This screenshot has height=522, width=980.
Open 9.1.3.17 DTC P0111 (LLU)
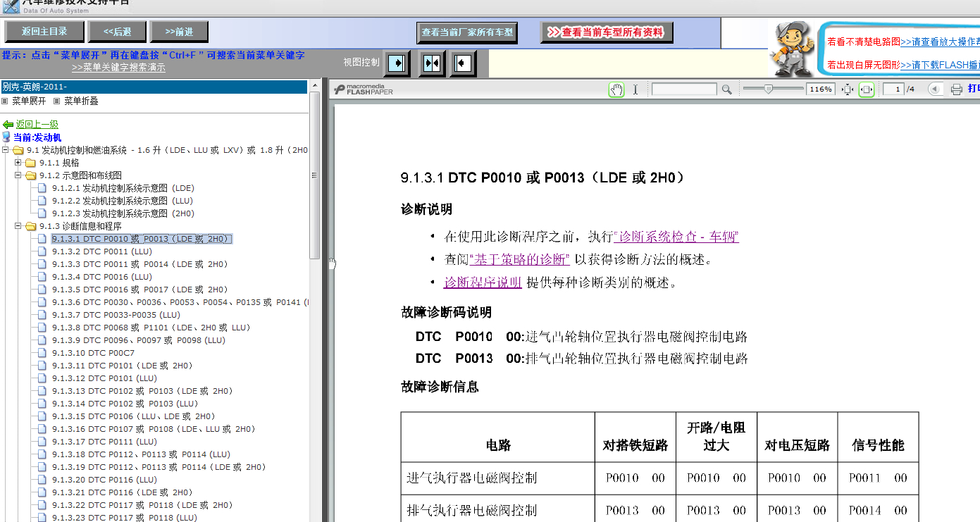(105, 442)
